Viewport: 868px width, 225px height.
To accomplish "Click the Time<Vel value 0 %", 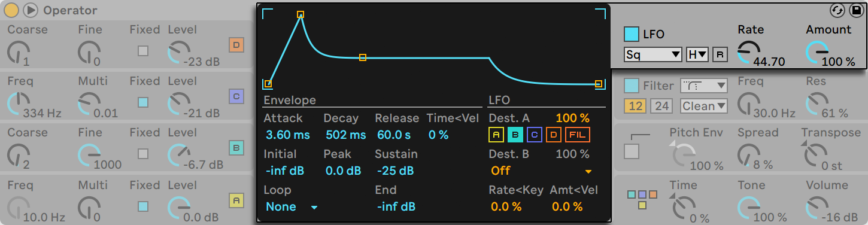I will pyautogui.click(x=439, y=135).
